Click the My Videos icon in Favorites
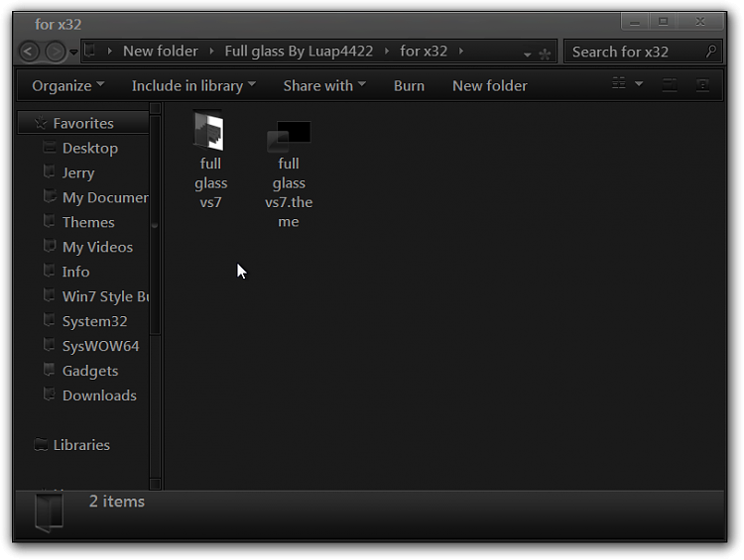The width and height of the screenshot is (744, 560). click(x=49, y=246)
